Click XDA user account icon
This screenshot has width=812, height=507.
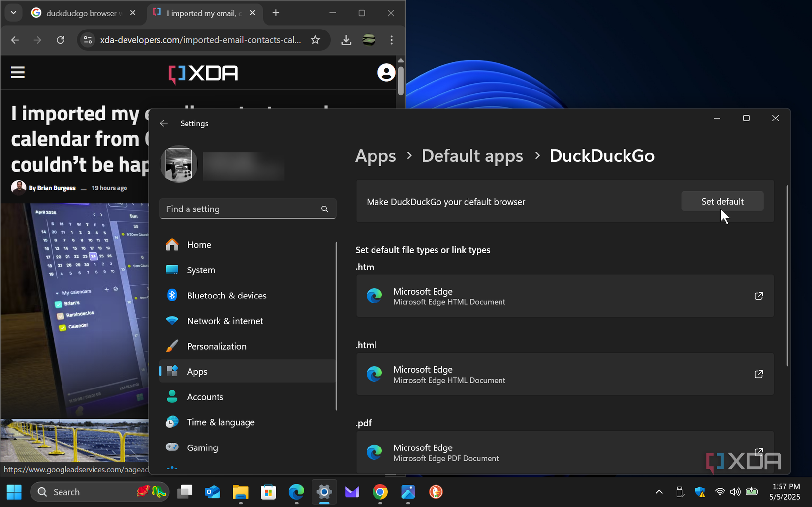tap(386, 73)
